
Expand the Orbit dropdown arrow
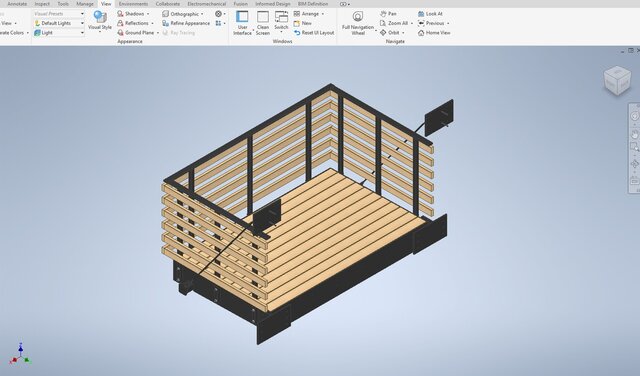pyautogui.click(x=403, y=33)
